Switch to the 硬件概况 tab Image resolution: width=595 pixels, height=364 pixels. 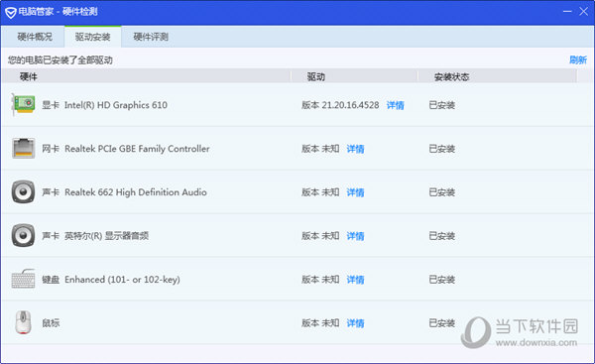[x=35, y=37]
